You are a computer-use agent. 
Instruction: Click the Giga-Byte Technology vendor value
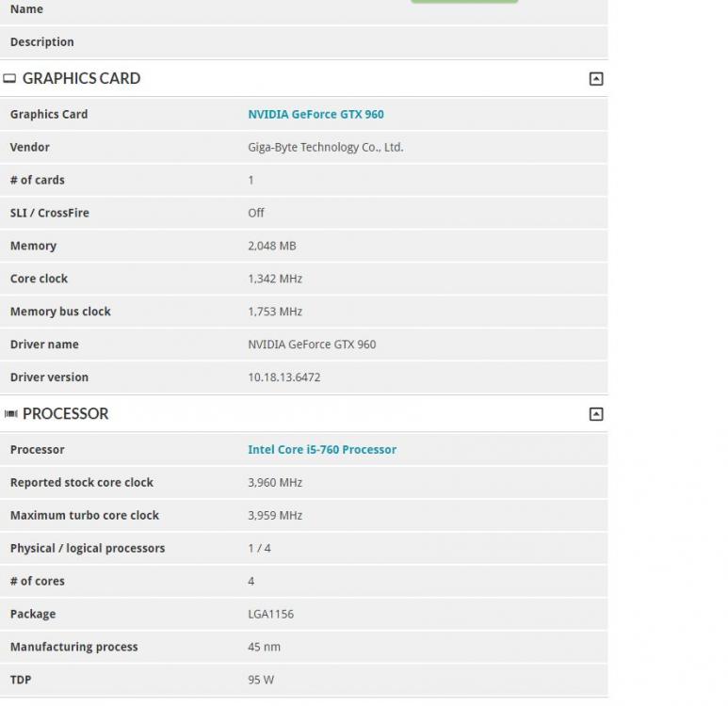(325, 148)
